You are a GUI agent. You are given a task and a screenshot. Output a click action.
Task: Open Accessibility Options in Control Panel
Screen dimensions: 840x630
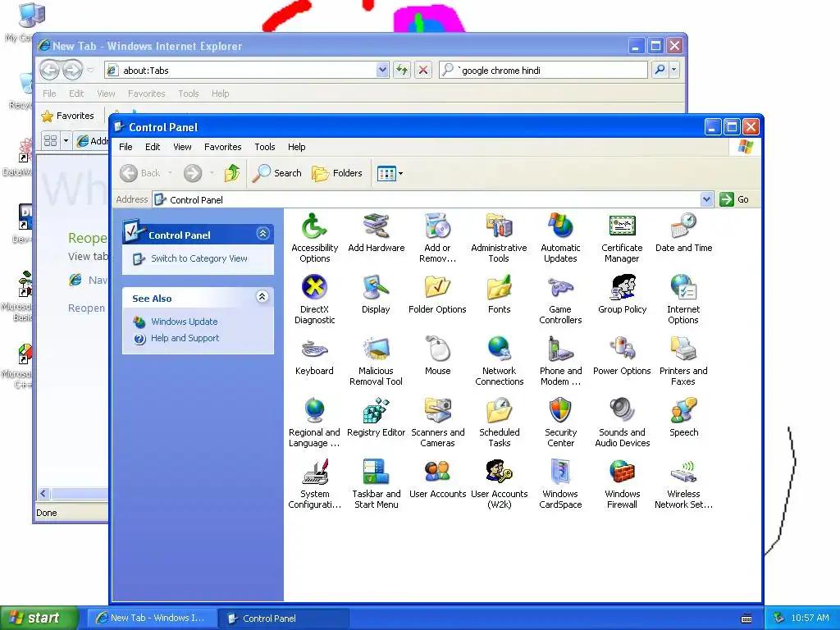coord(314,237)
